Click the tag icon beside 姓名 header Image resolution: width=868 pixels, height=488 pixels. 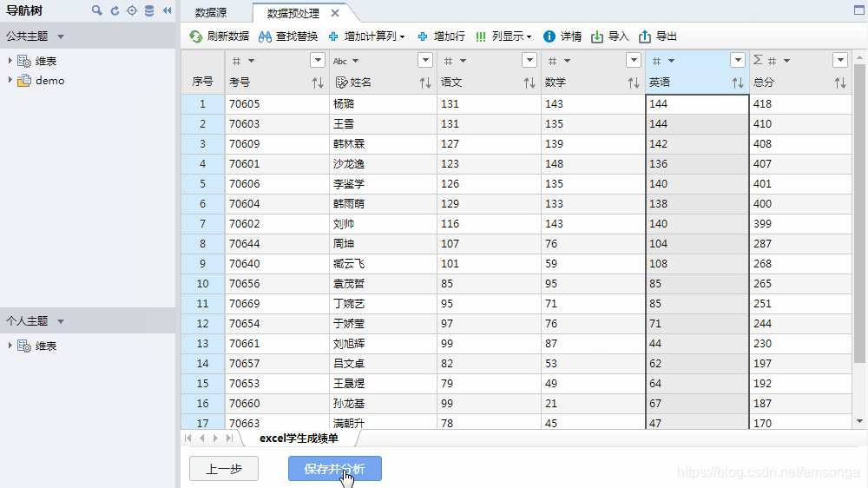tap(341, 82)
